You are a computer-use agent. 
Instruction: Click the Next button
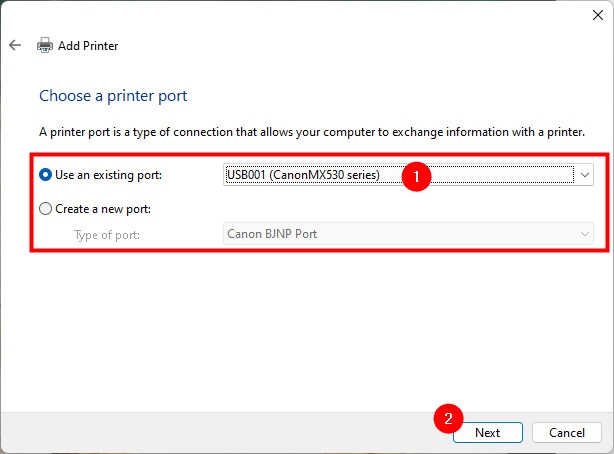(488, 432)
